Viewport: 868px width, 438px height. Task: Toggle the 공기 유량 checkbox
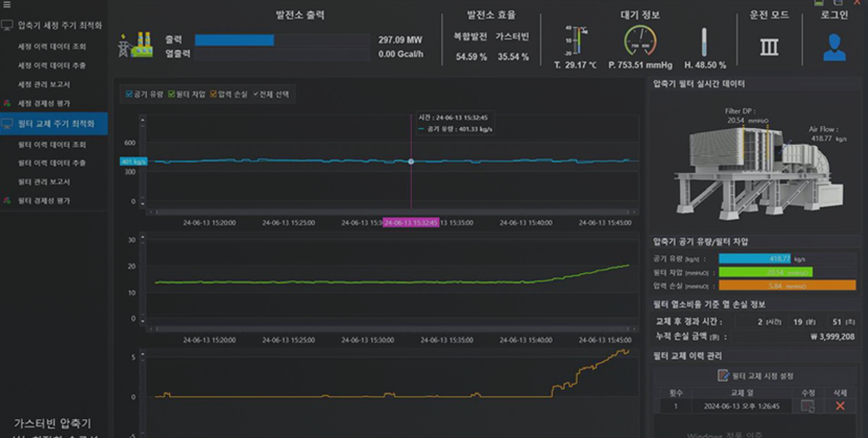(130, 94)
